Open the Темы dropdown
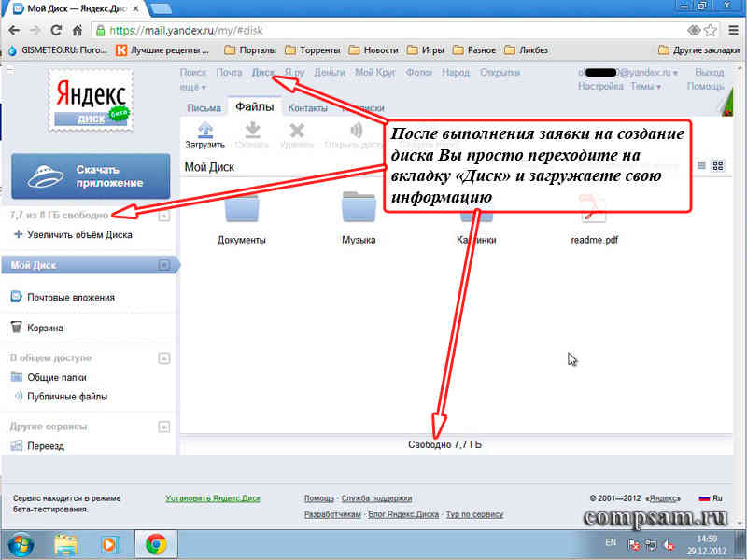This screenshot has width=747, height=560. click(645, 86)
